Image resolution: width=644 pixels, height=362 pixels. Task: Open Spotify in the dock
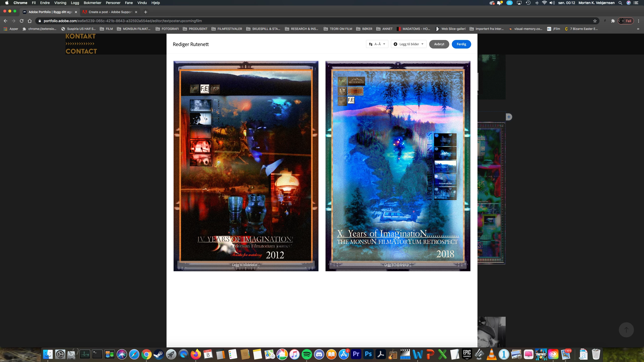click(306, 354)
